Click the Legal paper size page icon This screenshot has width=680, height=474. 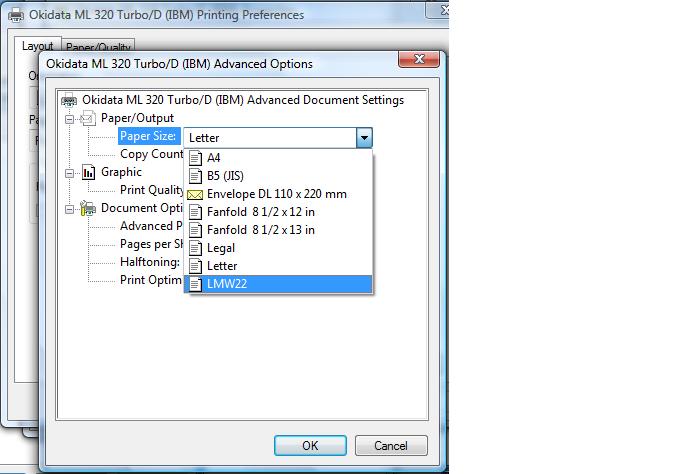(196, 248)
